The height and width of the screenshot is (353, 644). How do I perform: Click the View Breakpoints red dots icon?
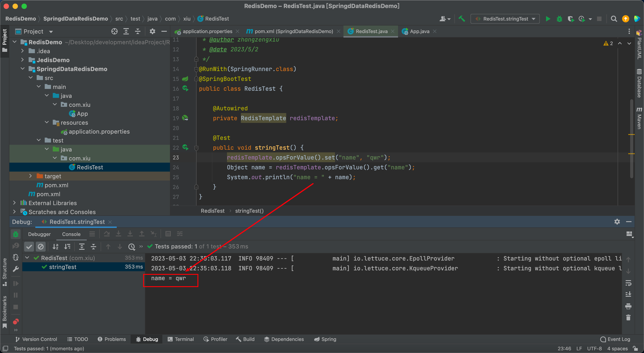pos(16,321)
